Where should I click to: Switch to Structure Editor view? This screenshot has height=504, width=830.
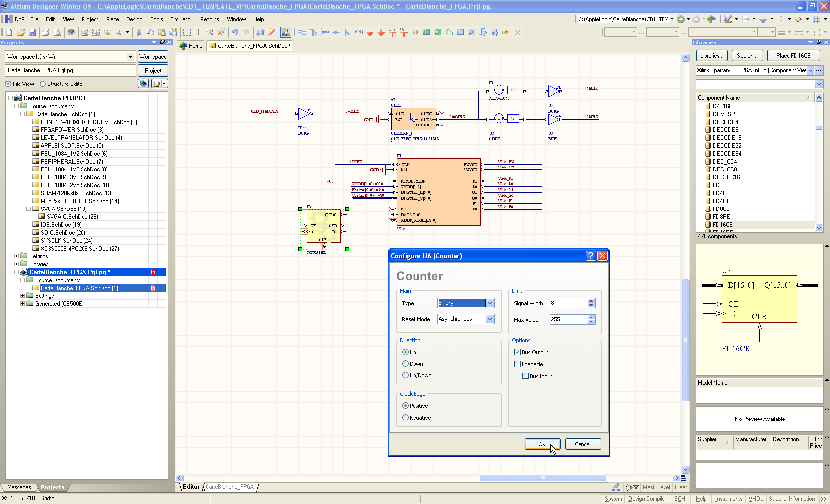coord(42,84)
